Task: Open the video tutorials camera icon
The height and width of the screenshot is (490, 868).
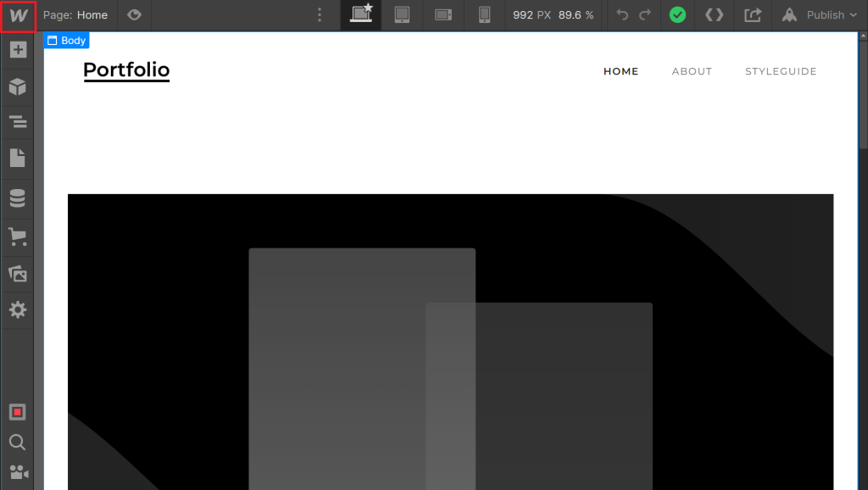Action: [19, 472]
